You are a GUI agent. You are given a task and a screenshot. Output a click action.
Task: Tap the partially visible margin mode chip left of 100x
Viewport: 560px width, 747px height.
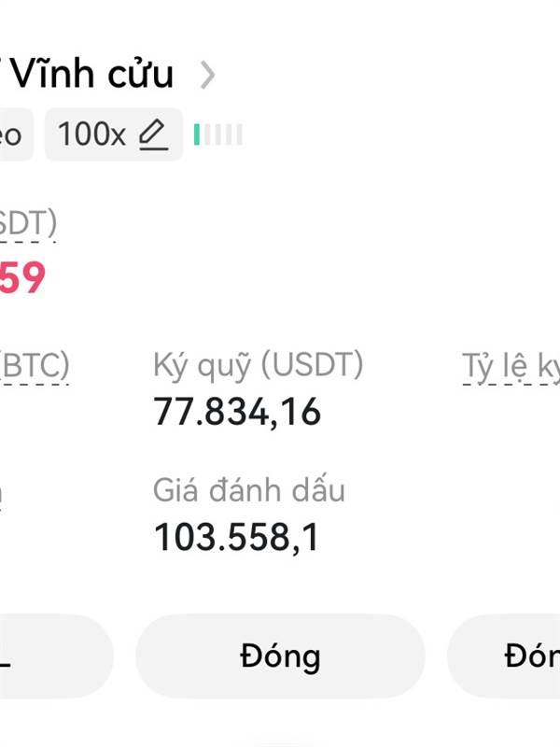16,134
